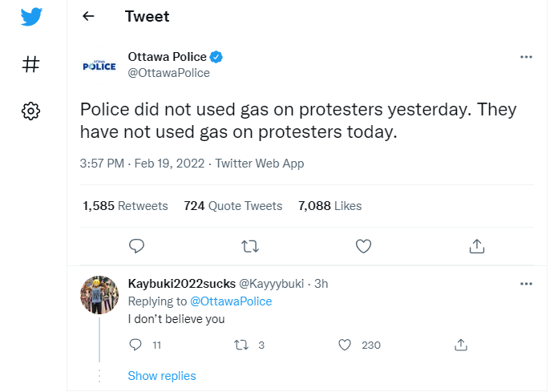The image size is (558, 392).
Task: Open Kaybuki2022sucks profile picture
Action: (99, 295)
